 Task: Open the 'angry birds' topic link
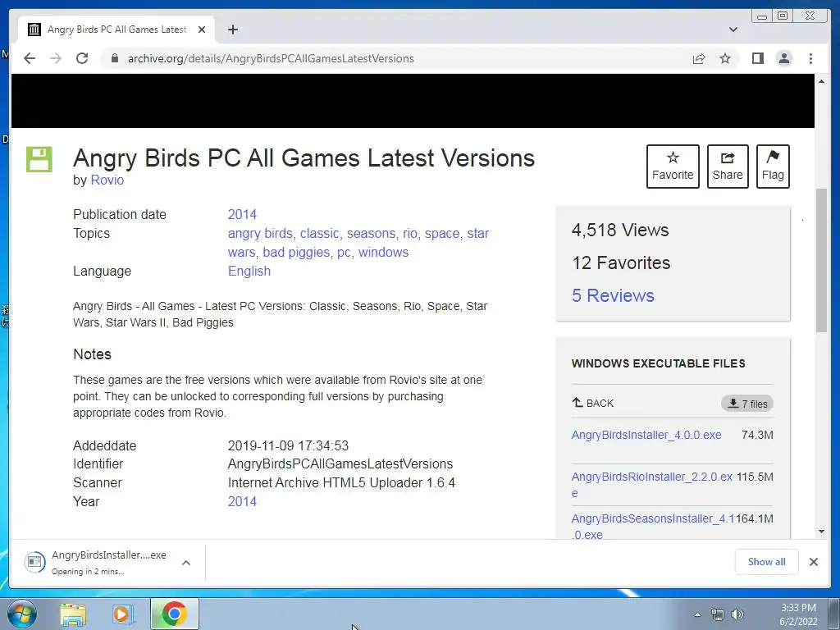pos(260,234)
